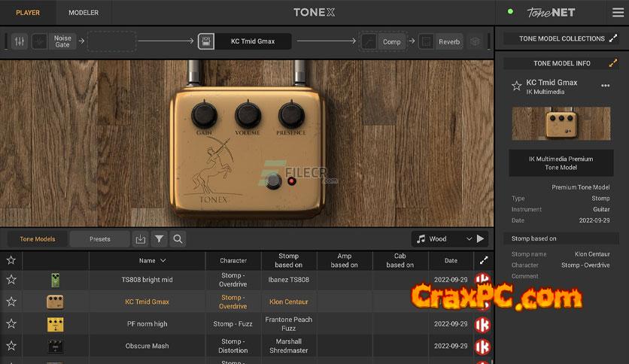Sort by Amp based on column header
This screenshot has width=629, height=364.
(344, 260)
